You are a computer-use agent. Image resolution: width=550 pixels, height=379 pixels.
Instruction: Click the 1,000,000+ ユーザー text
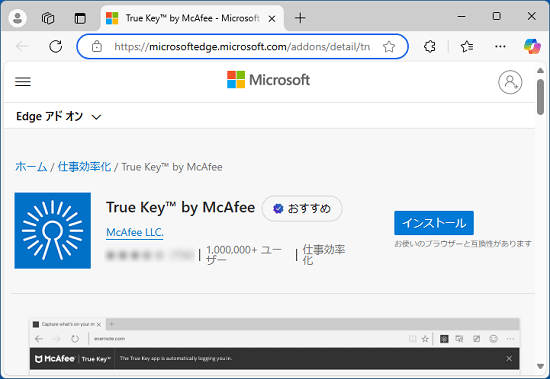click(244, 255)
